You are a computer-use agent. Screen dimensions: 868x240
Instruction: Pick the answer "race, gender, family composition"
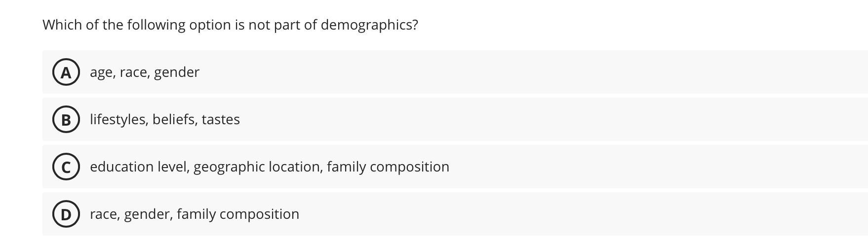[455, 214]
